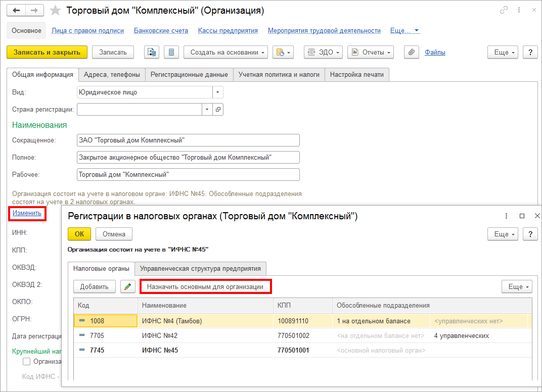Click the document list icon before Создать на основании

point(171,52)
